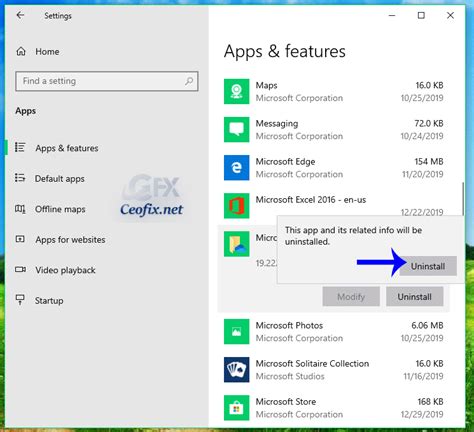Click the greyed Modify button
474x432 pixels.
[351, 297]
